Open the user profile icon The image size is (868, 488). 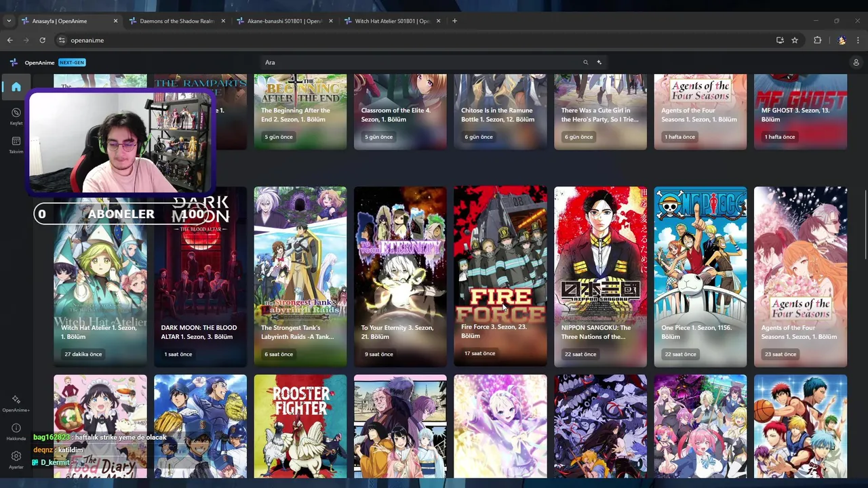click(856, 62)
